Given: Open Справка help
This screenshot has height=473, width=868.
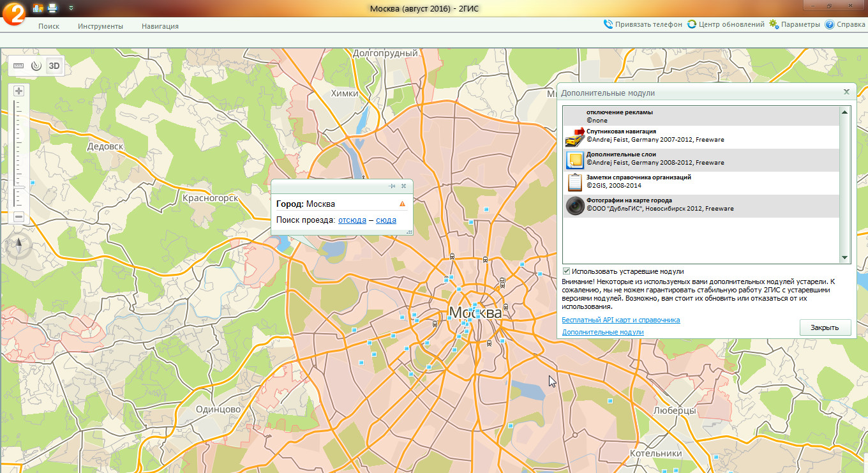Looking at the screenshot, I should pos(845,24).
